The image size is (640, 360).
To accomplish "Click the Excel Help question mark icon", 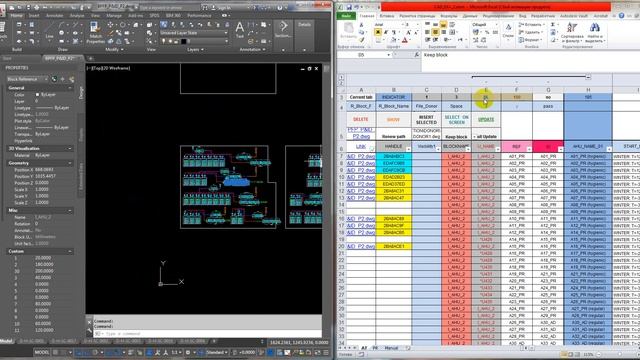I will [621, 16].
